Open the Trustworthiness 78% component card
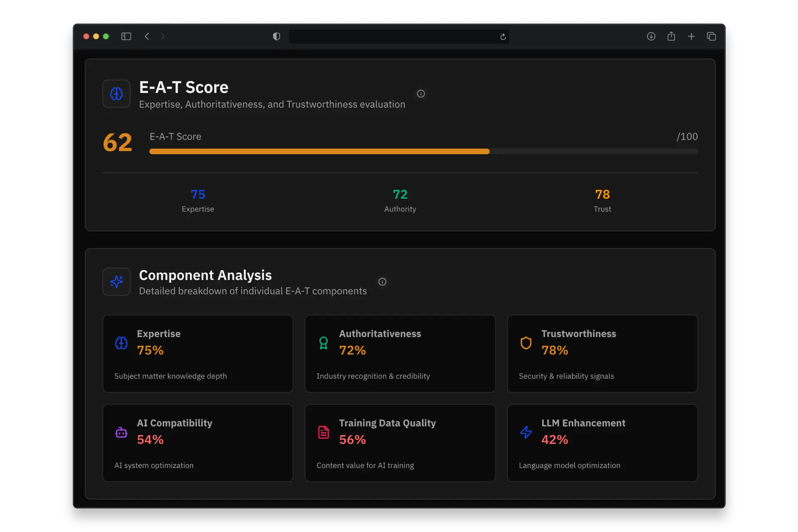Image resolution: width=798 pixels, height=532 pixels. (x=602, y=354)
